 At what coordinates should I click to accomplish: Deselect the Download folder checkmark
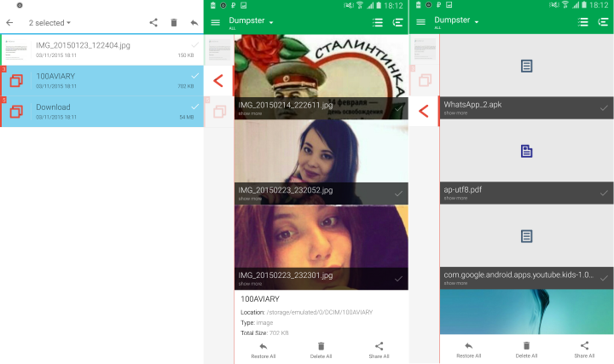tap(194, 107)
